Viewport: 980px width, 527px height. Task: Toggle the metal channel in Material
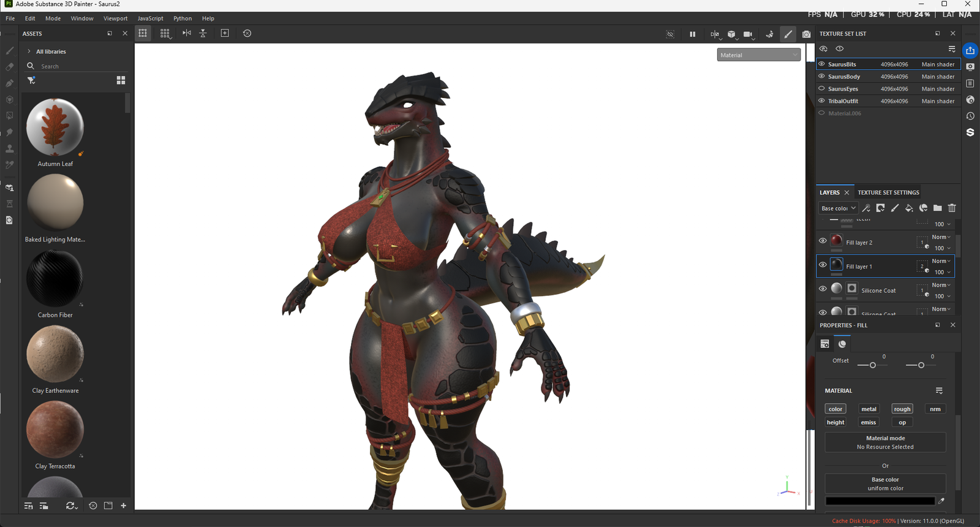[869, 409]
